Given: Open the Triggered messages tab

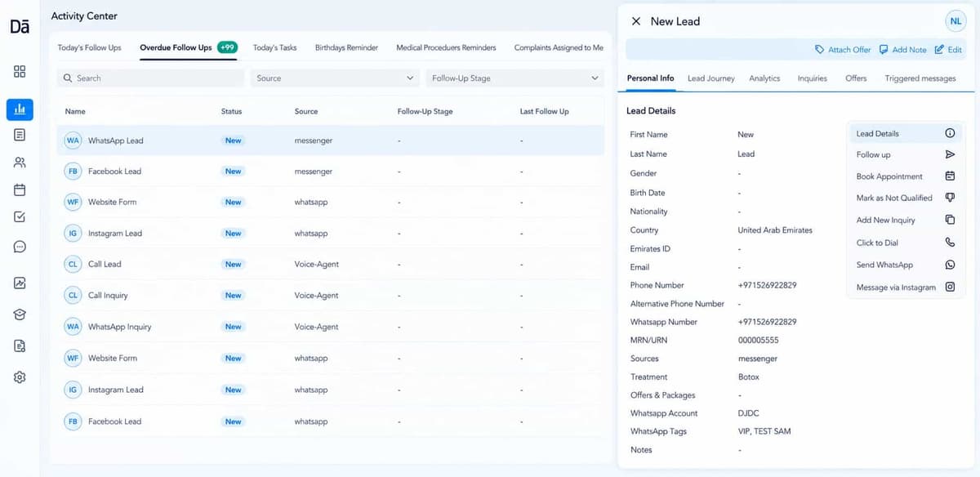Looking at the screenshot, I should [920, 78].
